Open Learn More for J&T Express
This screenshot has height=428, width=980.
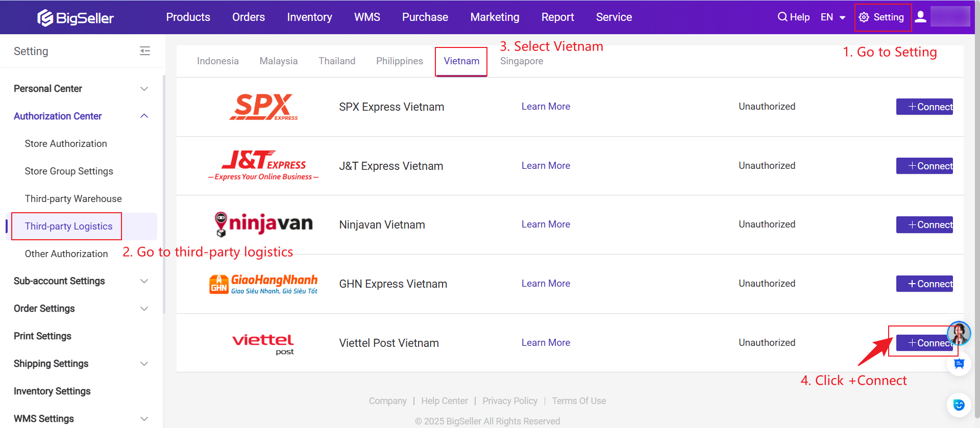point(546,166)
